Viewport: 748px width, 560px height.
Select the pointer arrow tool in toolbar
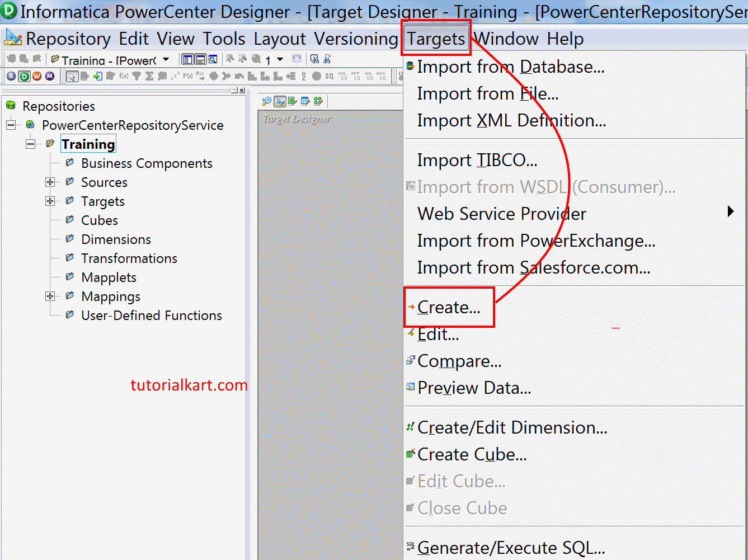73,77
